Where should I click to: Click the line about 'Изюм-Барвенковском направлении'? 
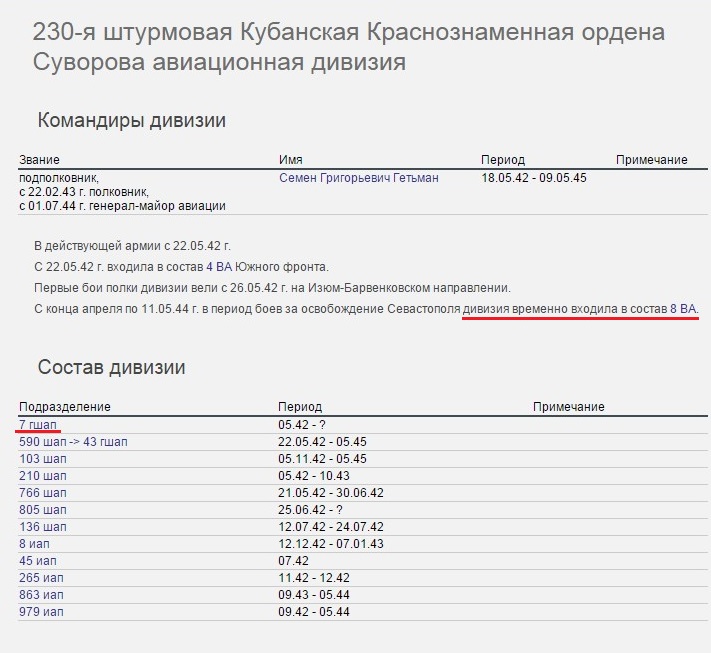[x=273, y=288]
